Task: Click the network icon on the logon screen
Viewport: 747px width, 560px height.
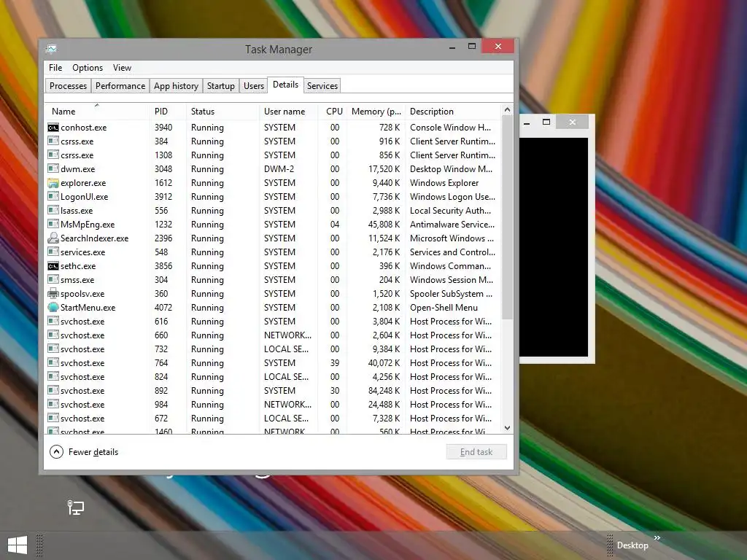Action: point(75,507)
